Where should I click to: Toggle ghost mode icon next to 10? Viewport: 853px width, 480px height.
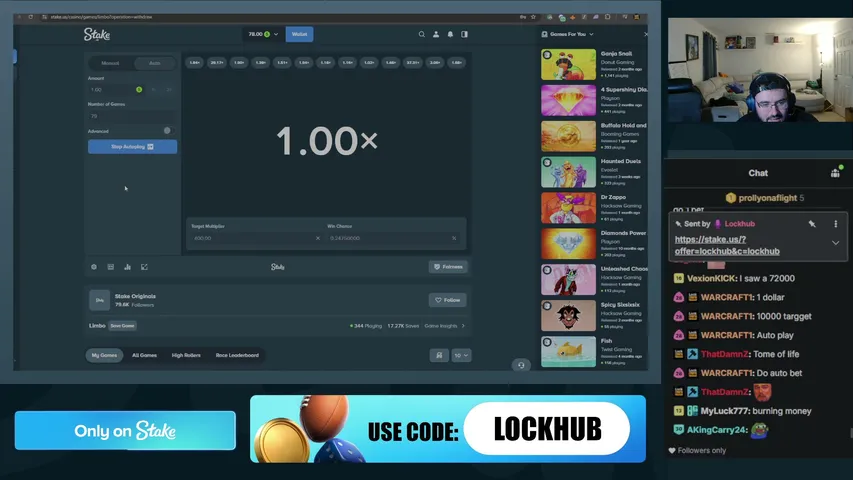[439, 355]
